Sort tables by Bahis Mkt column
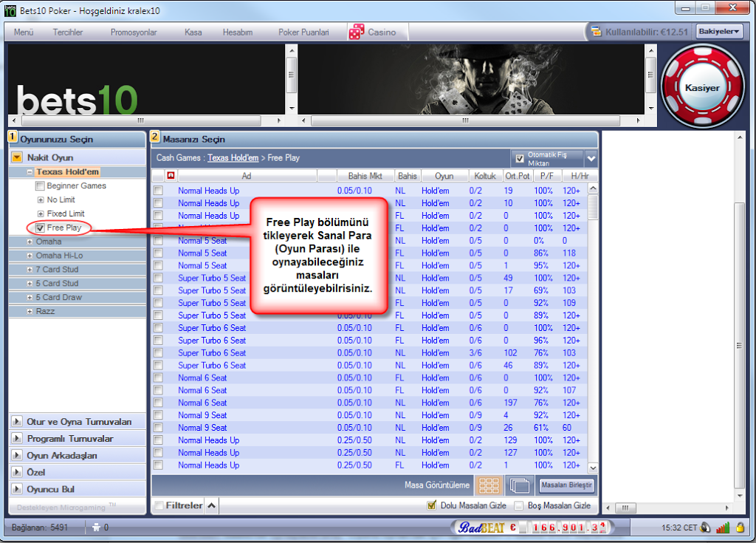756x543 pixels. point(365,176)
